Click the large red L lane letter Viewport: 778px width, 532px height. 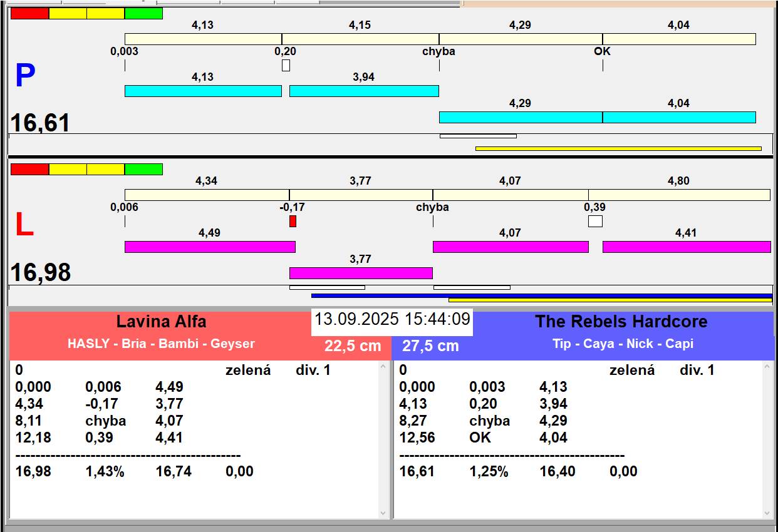coord(24,225)
